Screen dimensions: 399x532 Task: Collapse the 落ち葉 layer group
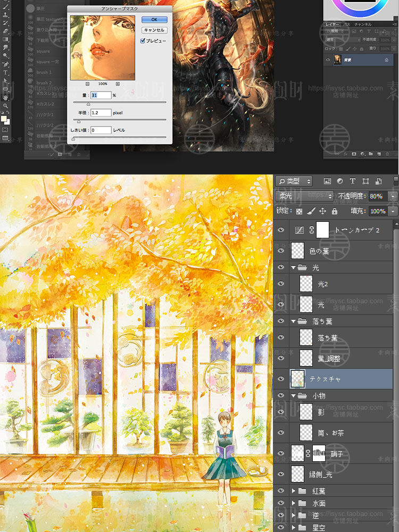click(x=293, y=321)
